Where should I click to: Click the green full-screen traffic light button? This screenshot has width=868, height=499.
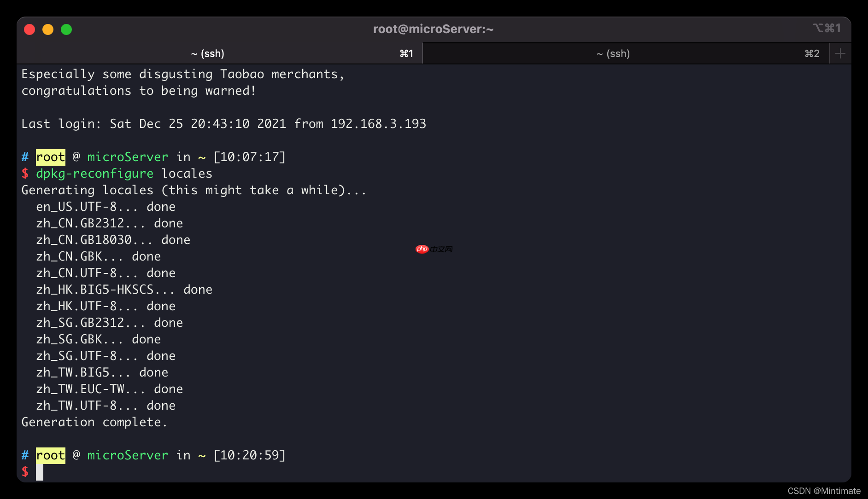[x=66, y=29]
